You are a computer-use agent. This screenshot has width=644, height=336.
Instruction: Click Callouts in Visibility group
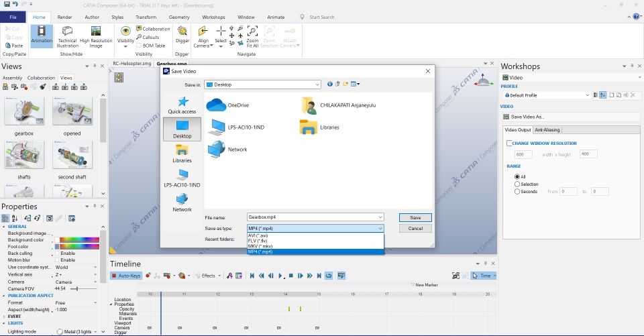148,37
